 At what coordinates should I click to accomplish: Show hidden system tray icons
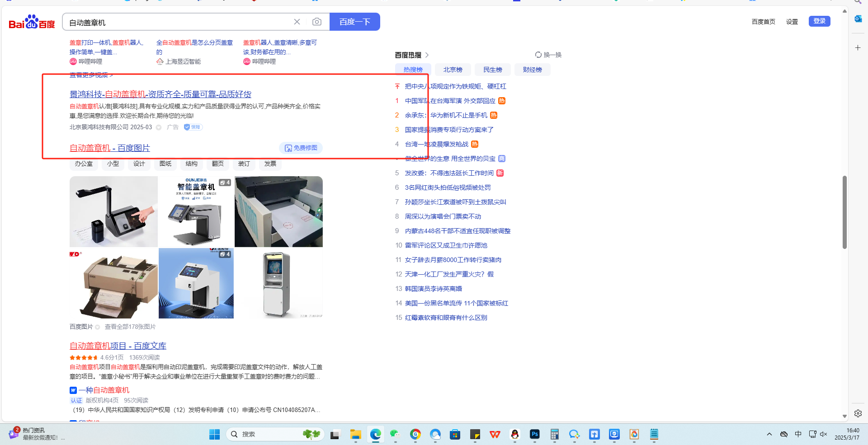point(769,434)
